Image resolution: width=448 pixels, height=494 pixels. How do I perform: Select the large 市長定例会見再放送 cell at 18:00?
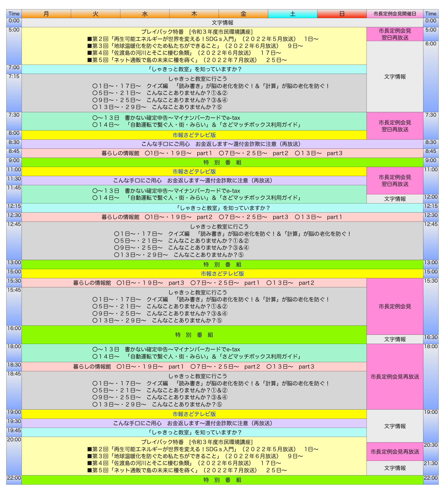click(394, 377)
